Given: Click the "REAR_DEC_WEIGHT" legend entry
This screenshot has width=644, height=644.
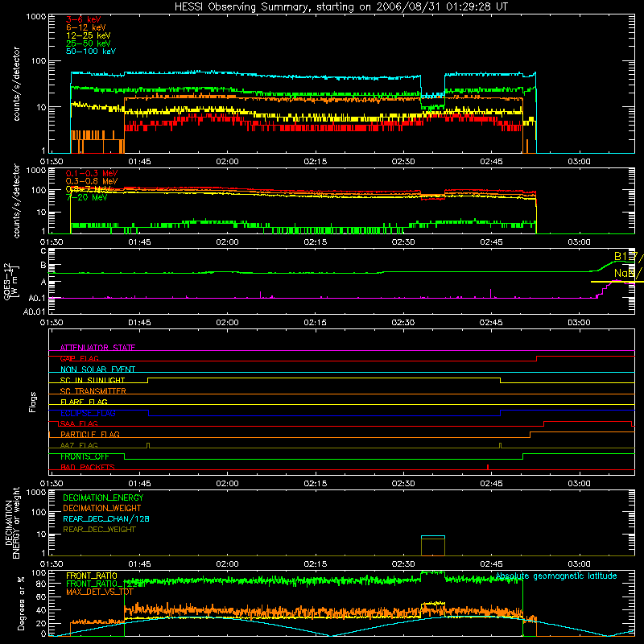Looking at the screenshot, I should [x=99, y=530].
